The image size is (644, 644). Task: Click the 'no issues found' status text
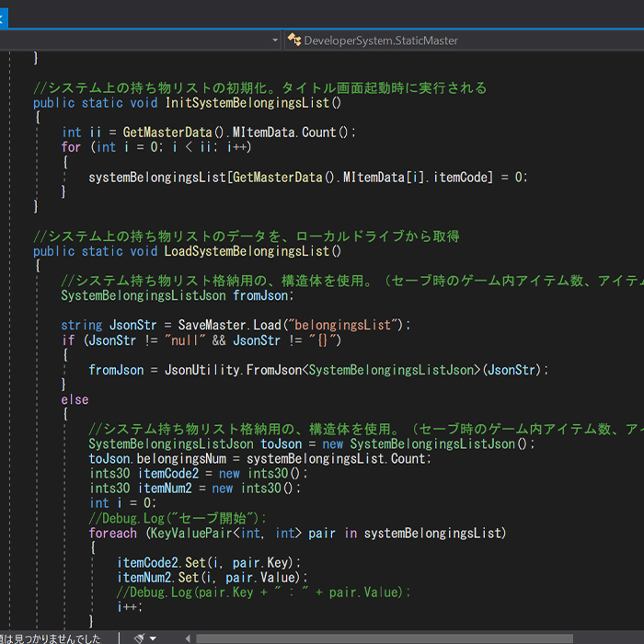(51, 638)
